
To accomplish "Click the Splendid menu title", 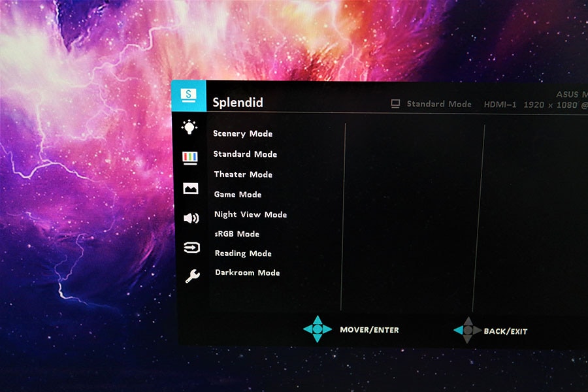I will 238,103.
